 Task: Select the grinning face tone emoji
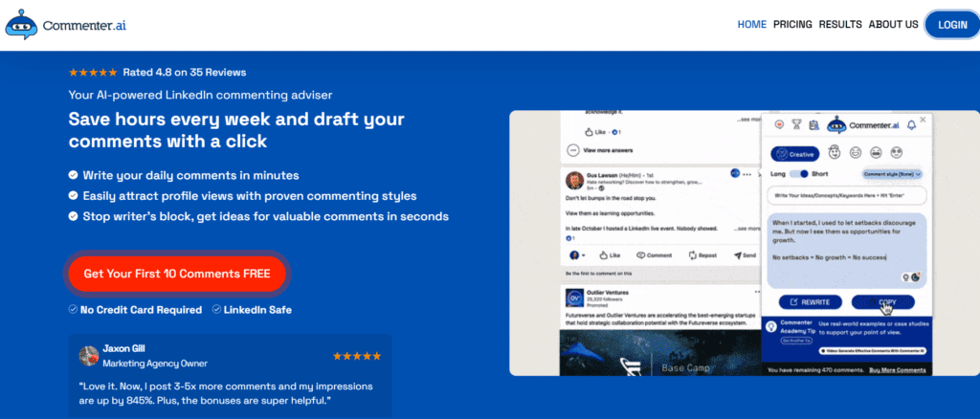click(877, 152)
